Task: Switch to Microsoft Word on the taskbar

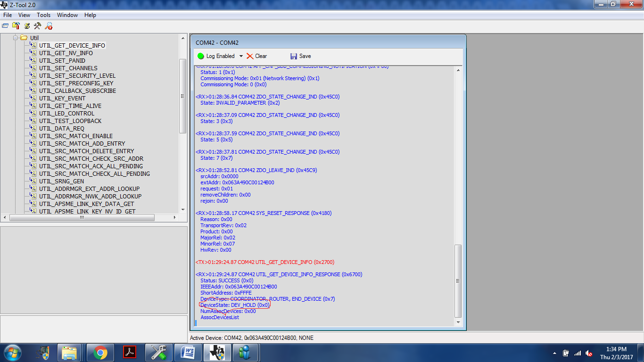Action: (x=188, y=353)
